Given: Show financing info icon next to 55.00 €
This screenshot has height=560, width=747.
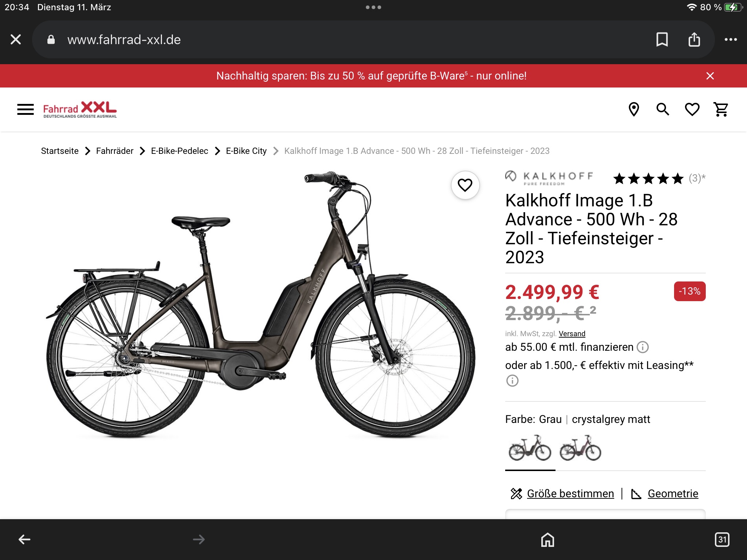Looking at the screenshot, I should tap(643, 347).
